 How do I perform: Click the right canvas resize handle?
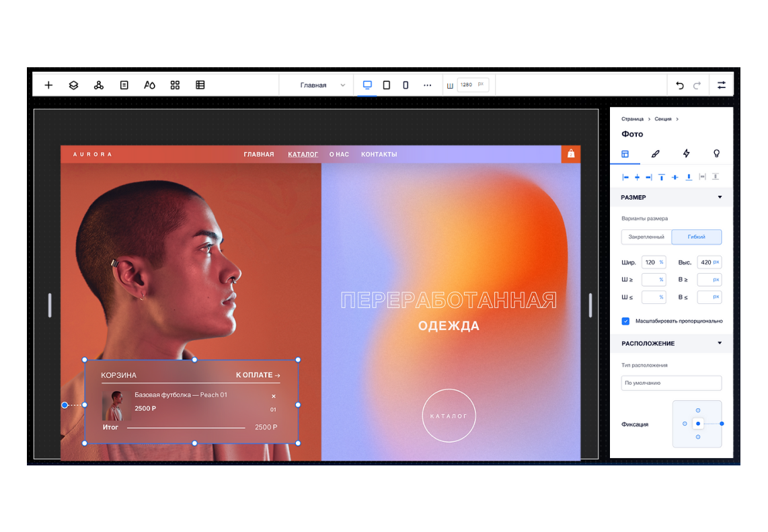tap(590, 305)
